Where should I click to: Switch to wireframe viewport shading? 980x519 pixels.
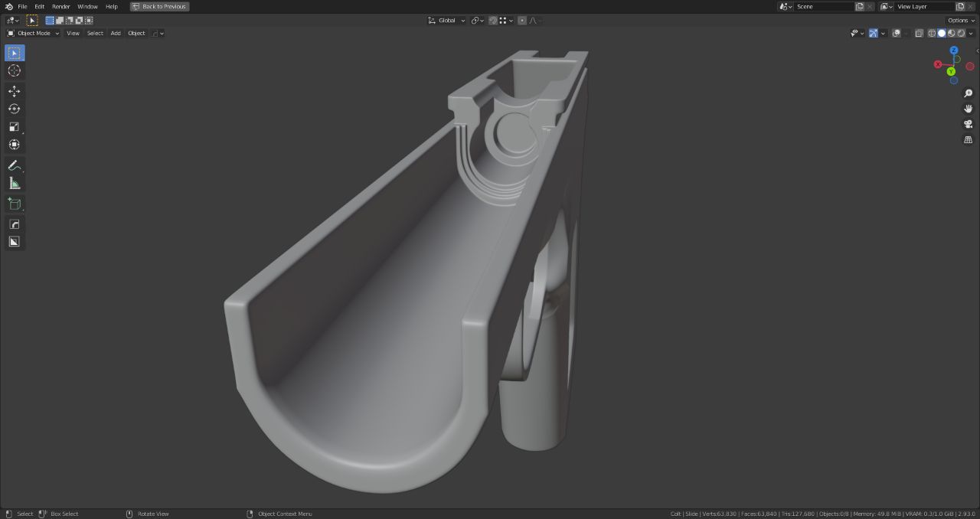click(x=932, y=33)
